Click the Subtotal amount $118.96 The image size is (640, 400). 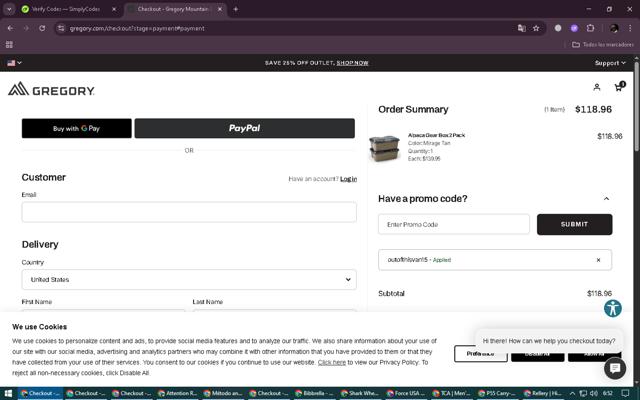pyautogui.click(x=599, y=293)
